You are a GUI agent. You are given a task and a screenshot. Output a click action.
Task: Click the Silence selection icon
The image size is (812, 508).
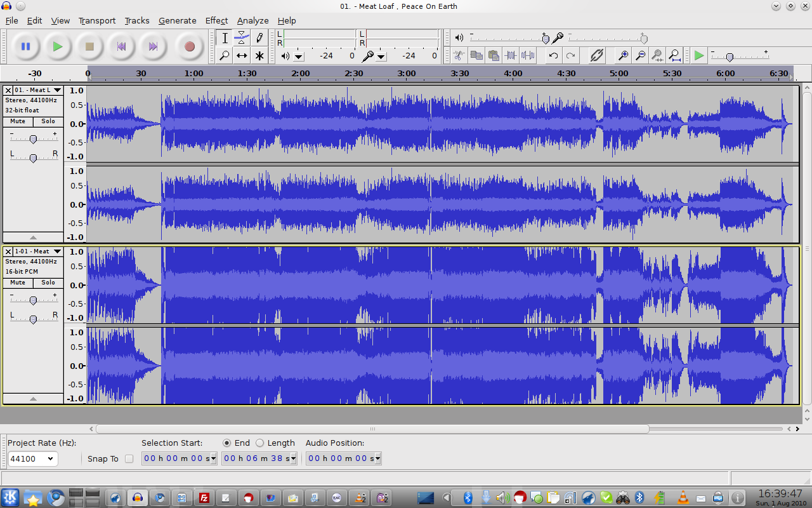click(x=528, y=56)
